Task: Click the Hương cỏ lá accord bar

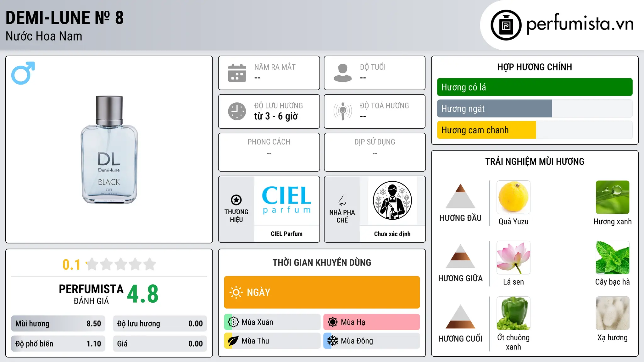Action: click(535, 87)
